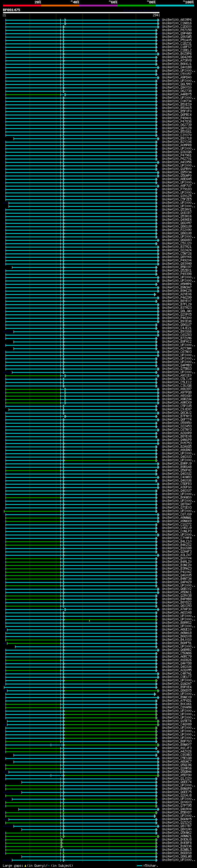Open hit label UniRef100_C1E6X0
Image resolution: width=197 pixels, height=868 pixels.
(x=177, y=26)
